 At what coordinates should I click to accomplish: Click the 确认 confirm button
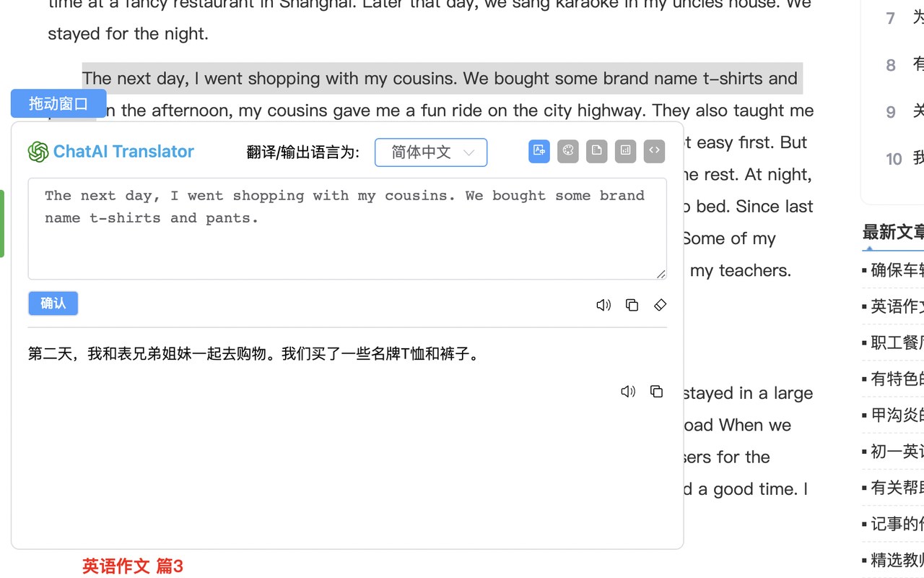tap(53, 303)
